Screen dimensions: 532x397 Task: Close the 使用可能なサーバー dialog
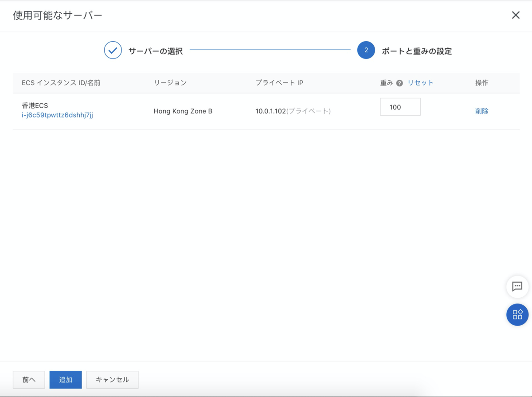(x=516, y=16)
